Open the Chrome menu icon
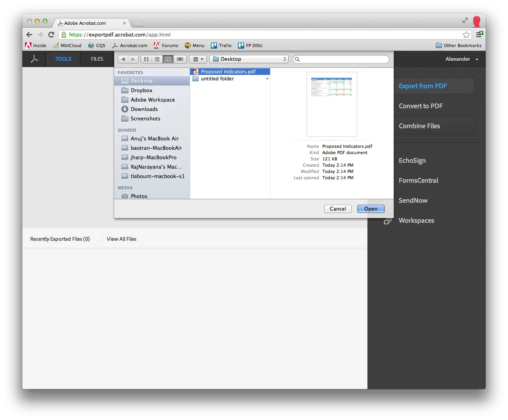 coord(479,35)
